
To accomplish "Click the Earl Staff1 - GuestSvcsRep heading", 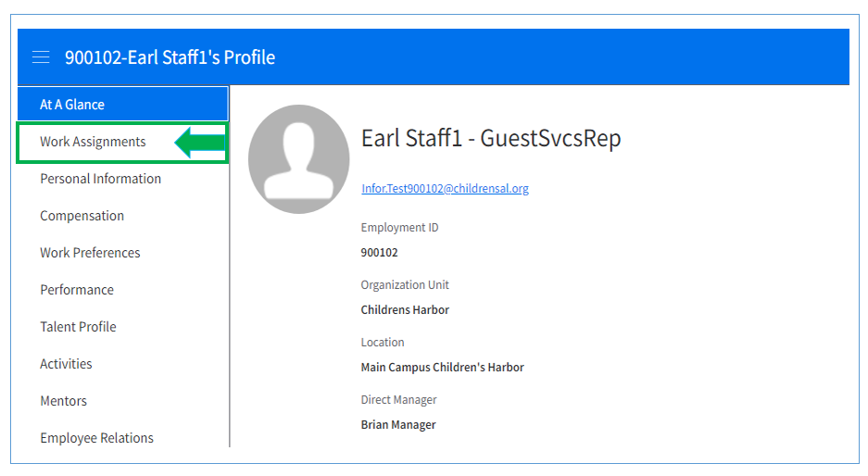I will point(491,139).
